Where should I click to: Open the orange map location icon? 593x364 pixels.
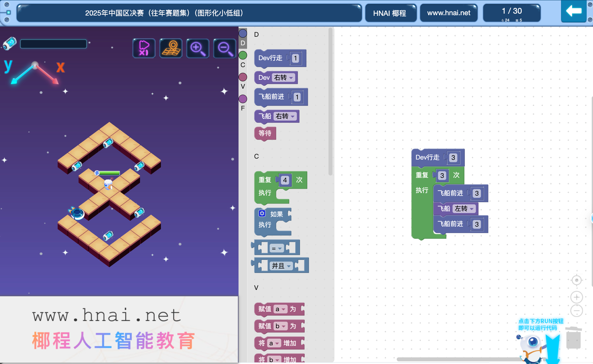coord(171,48)
